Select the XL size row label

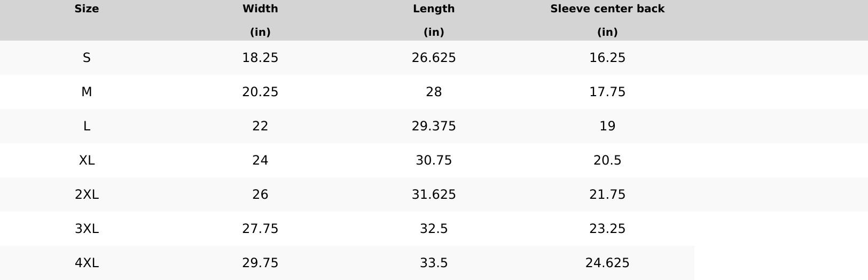(x=87, y=160)
